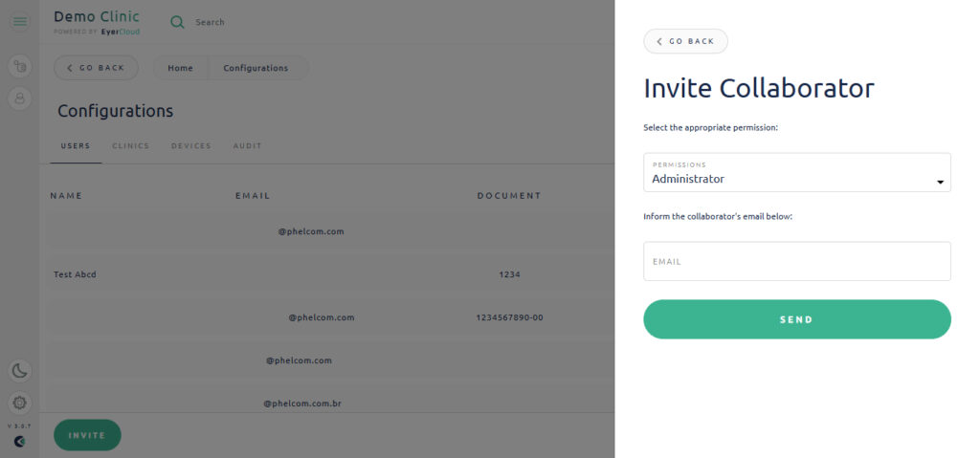Click Go Back in the Invite Collaborator panel
The height and width of the screenshot is (458, 980).
685,41
